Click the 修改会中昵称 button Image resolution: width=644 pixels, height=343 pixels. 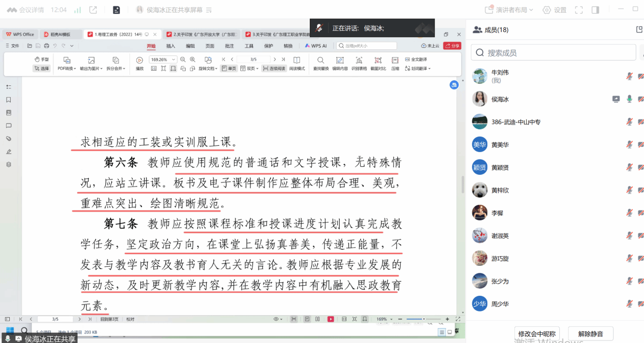coord(537,334)
